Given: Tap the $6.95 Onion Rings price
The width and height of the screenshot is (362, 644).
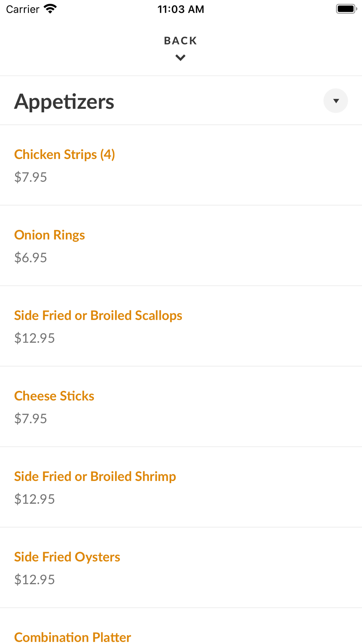Looking at the screenshot, I should pyautogui.click(x=31, y=258).
